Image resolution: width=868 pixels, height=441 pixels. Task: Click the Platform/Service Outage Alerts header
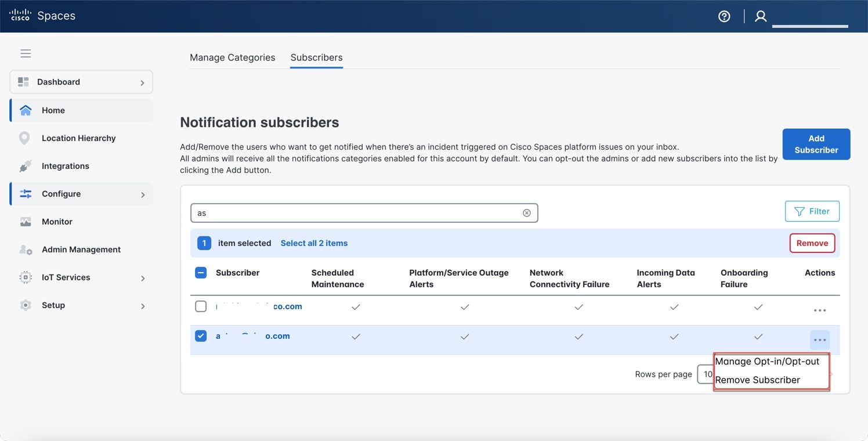pyautogui.click(x=459, y=279)
